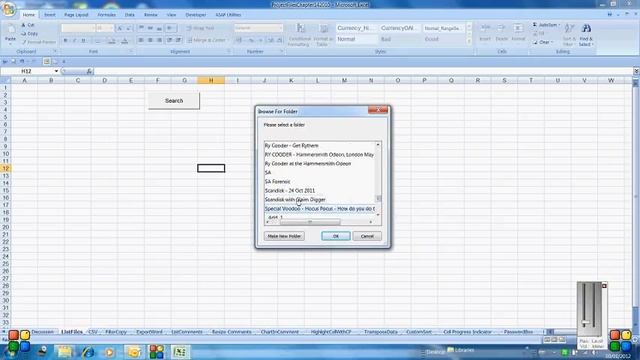Toggle Italic formatting
Screen dimensions: 640x360
74,40
